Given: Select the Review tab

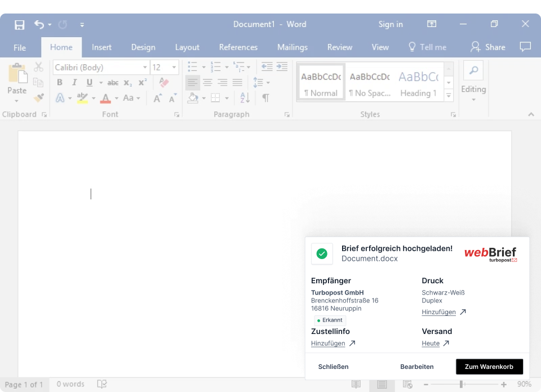Looking at the screenshot, I should (339, 47).
